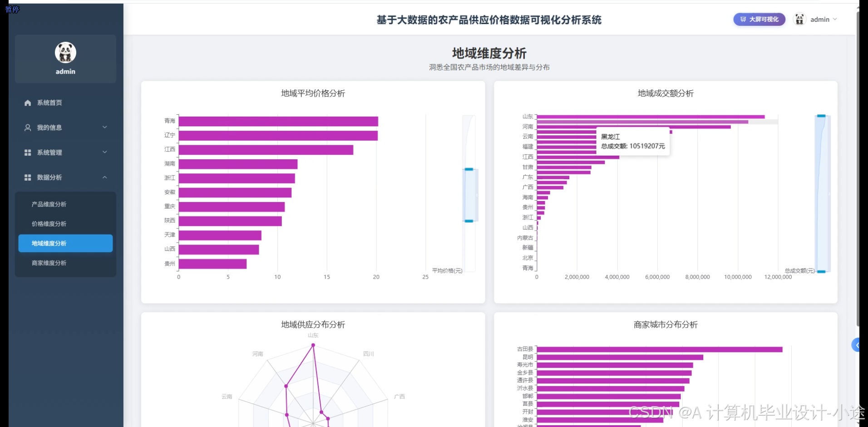Click the system title in the header
The width and height of the screenshot is (868, 427).
point(489,20)
